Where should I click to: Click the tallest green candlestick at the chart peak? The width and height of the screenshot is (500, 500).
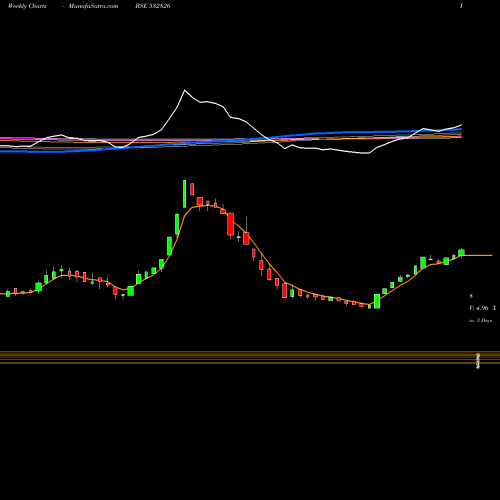[x=184, y=194]
